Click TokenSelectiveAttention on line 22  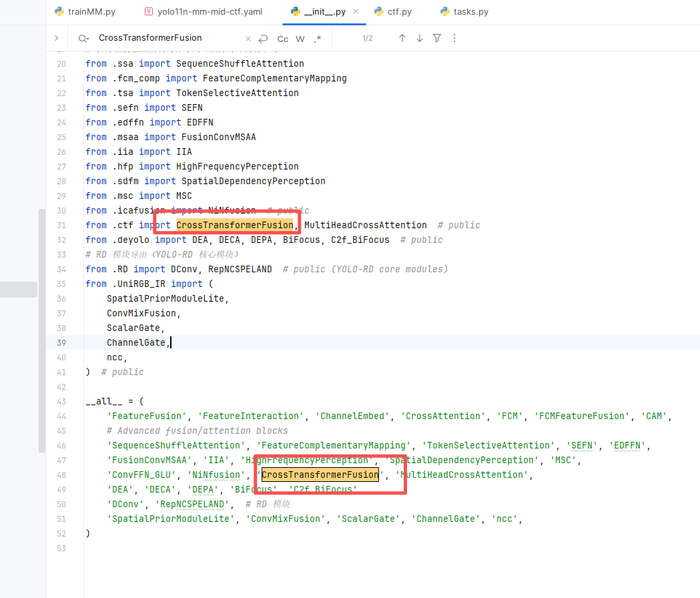238,93
